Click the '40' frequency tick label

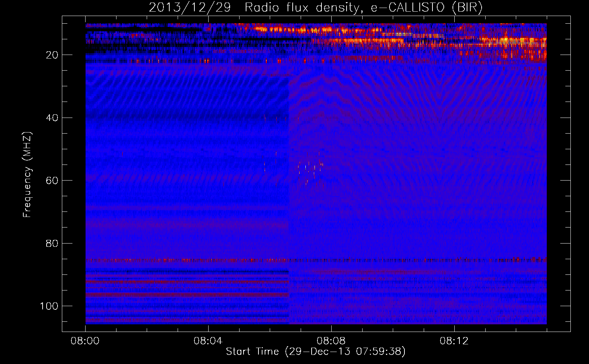click(x=52, y=118)
